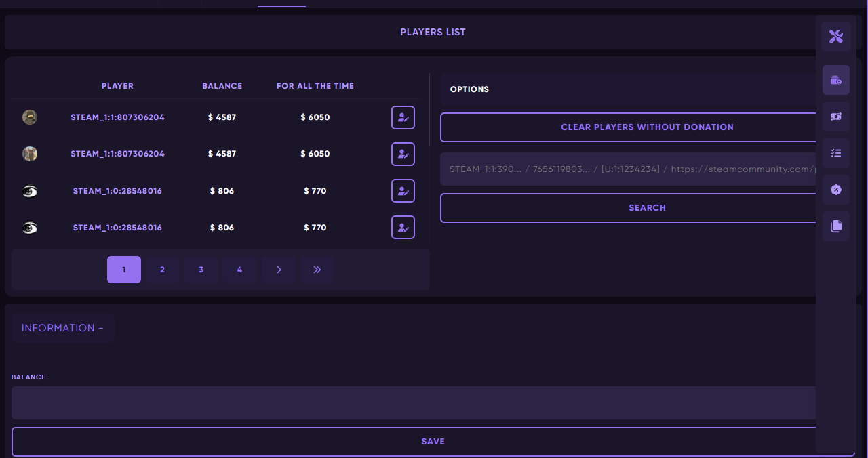This screenshot has height=458, width=868.
Task: Click the Steam ID search input field
Action: pyautogui.click(x=631, y=169)
